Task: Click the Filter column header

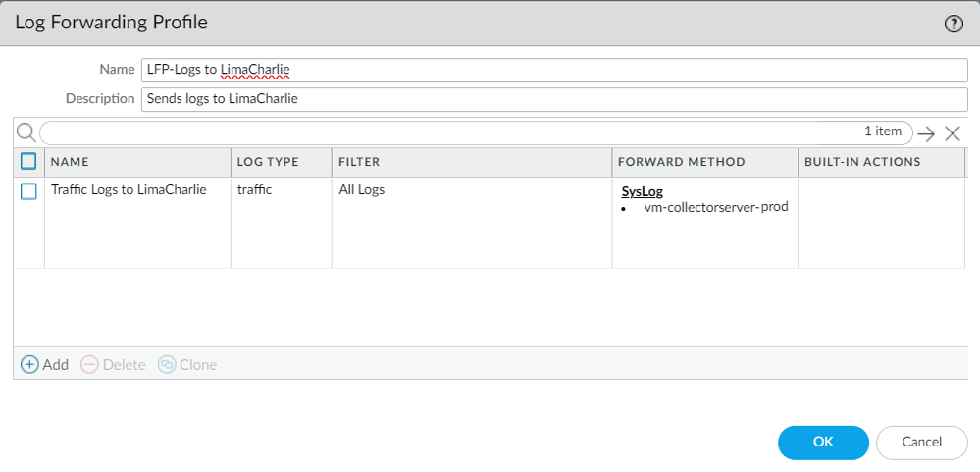Action: click(x=359, y=162)
